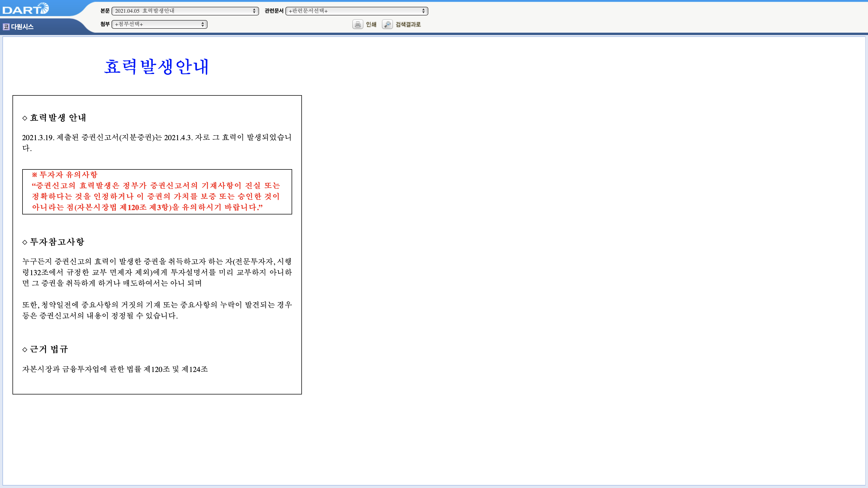Click the red 투자자 유의사항 heading
Viewport: 868px width, 488px height.
tap(65, 174)
